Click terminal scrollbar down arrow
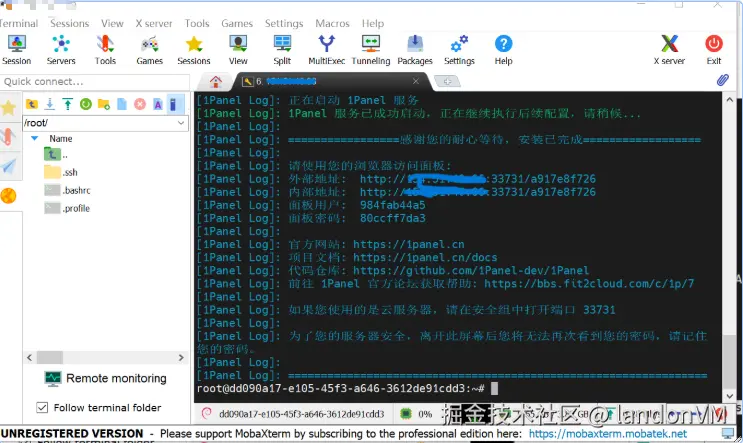Image resolution: width=743 pixels, height=443 pixels. pyautogui.click(x=729, y=396)
